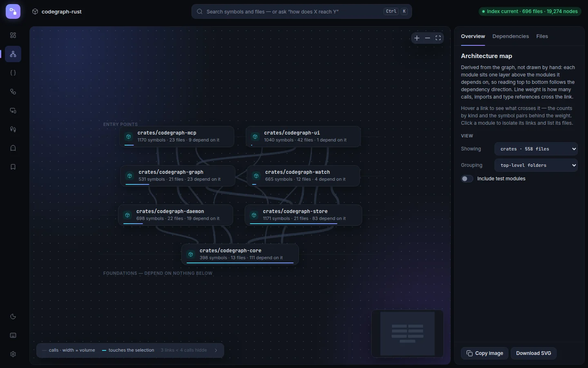Select the crates/codegraph-ui module node
The width and height of the screenshot is (588, 368).
click(303, 137)
